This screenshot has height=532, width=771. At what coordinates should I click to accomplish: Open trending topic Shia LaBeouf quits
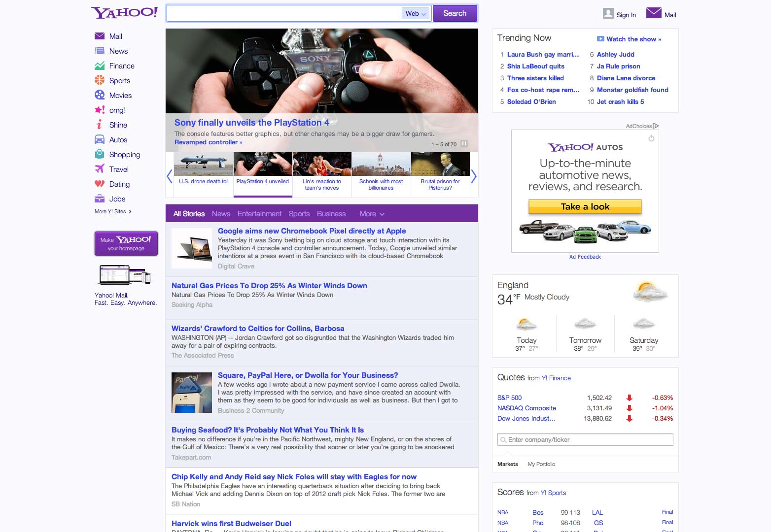click(x=536, y=66)
